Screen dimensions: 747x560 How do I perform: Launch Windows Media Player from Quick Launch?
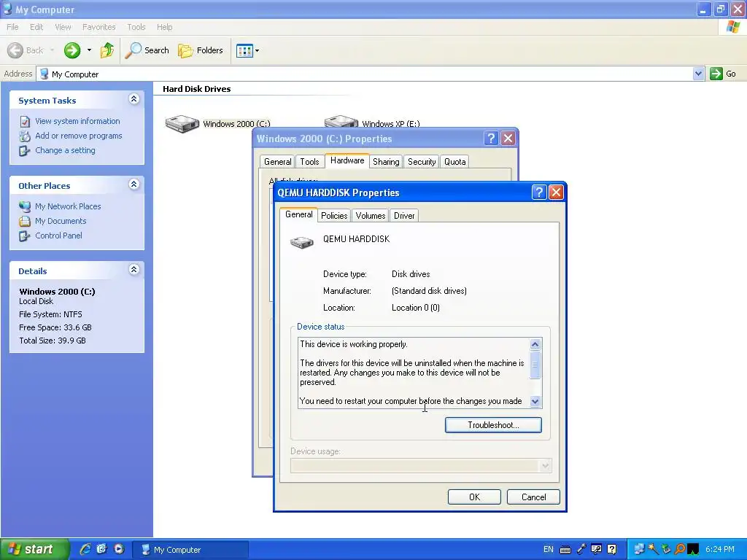point(119,549)
